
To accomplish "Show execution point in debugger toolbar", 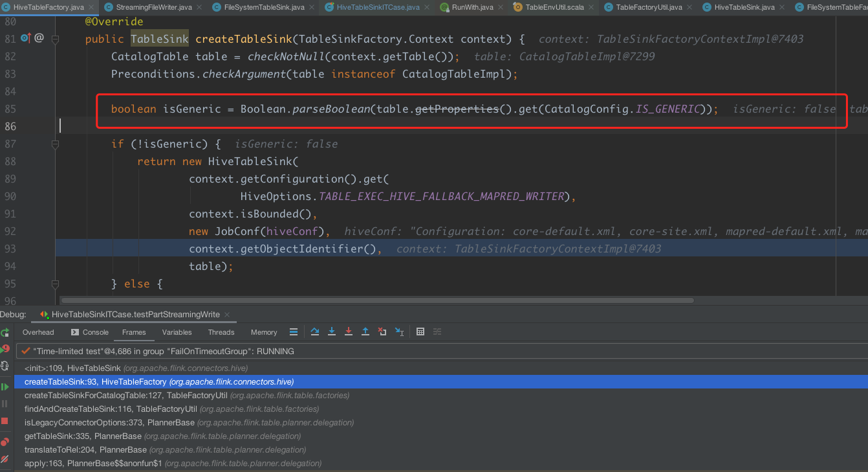I will (x=294, y=332).
